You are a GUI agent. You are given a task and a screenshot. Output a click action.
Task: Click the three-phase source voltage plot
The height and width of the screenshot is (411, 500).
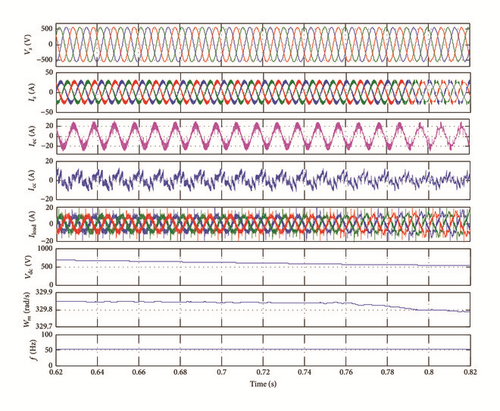(x=263, y=44)
